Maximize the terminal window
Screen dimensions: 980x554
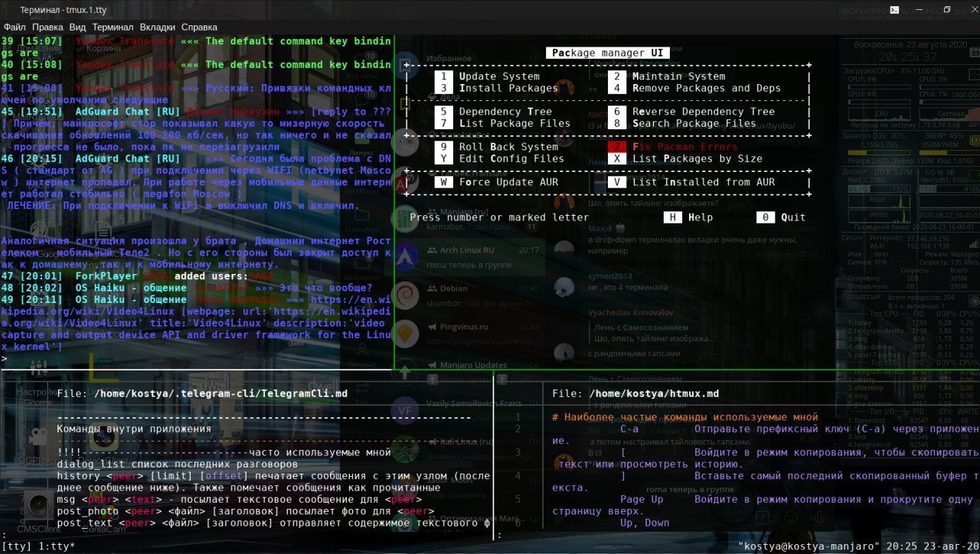coord(946,10)
